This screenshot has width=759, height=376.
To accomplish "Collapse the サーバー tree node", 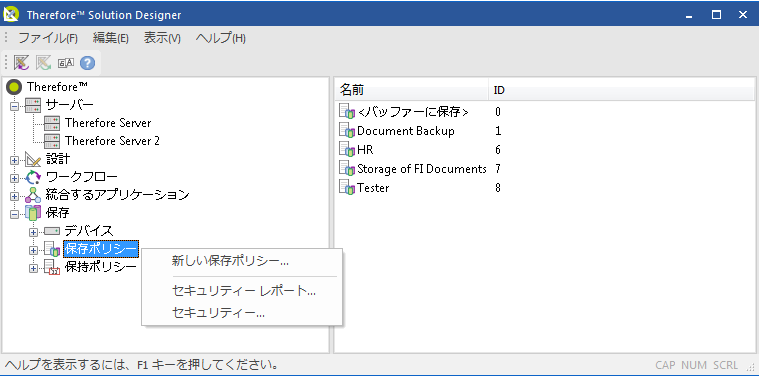I will 15,105.
